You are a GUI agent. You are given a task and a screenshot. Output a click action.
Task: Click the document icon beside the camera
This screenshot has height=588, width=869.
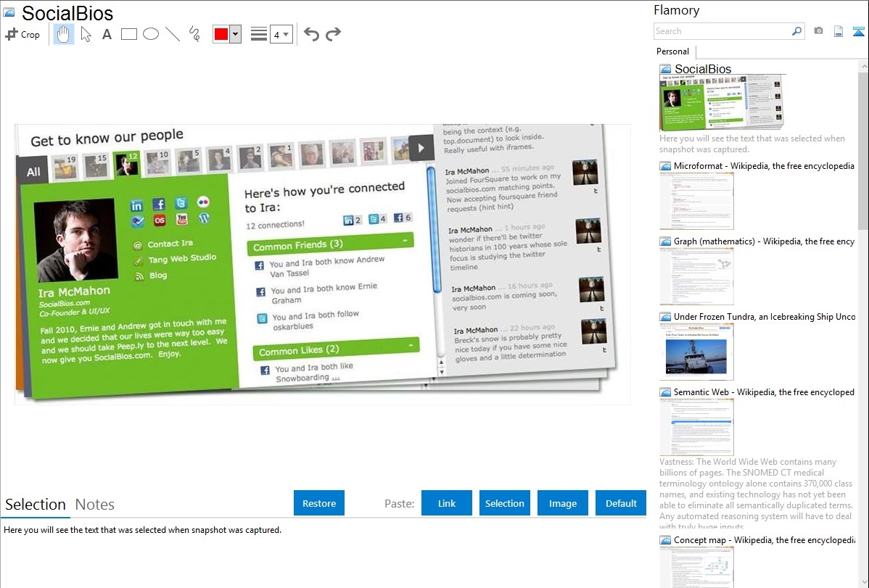coord(839,31)
